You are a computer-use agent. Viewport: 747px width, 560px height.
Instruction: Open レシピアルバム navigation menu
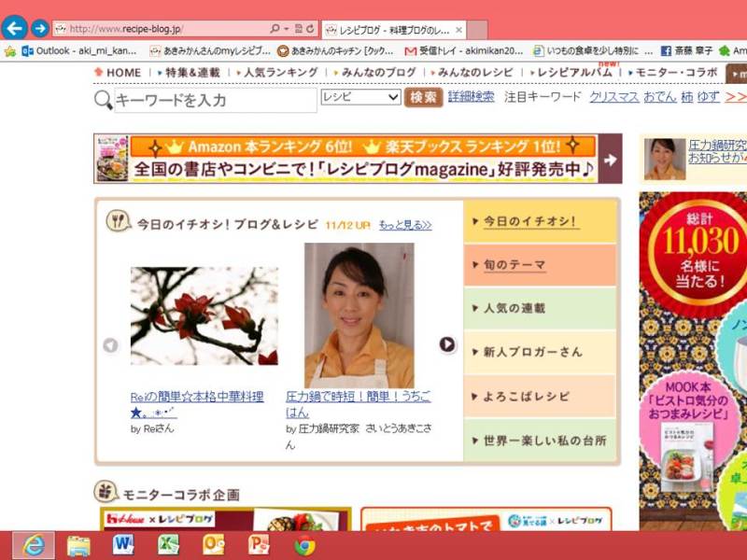(571, 73)
